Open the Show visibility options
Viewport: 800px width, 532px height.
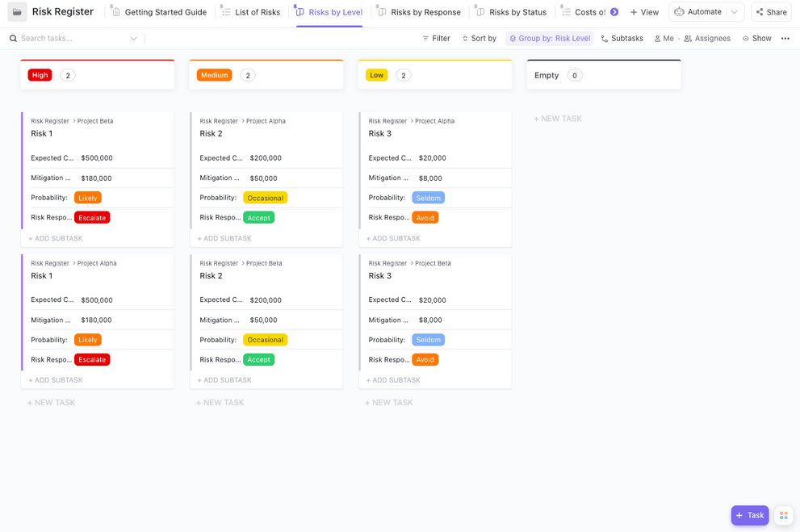(x=756, y=38)
